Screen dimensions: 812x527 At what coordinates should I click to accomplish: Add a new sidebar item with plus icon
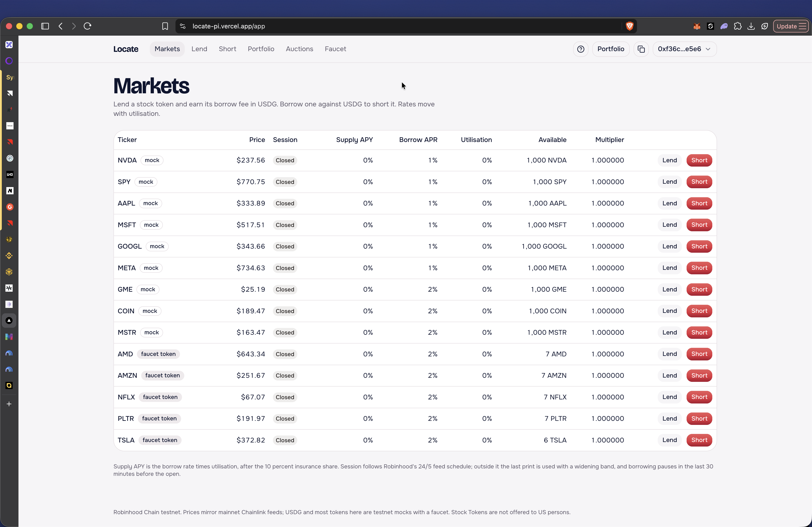(x=9, y=404)
